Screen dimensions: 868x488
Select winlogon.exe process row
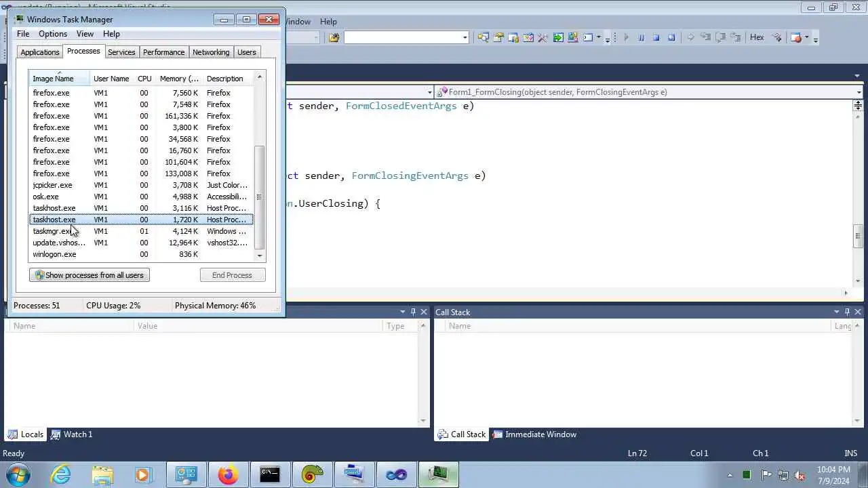[x=141, y=254]
